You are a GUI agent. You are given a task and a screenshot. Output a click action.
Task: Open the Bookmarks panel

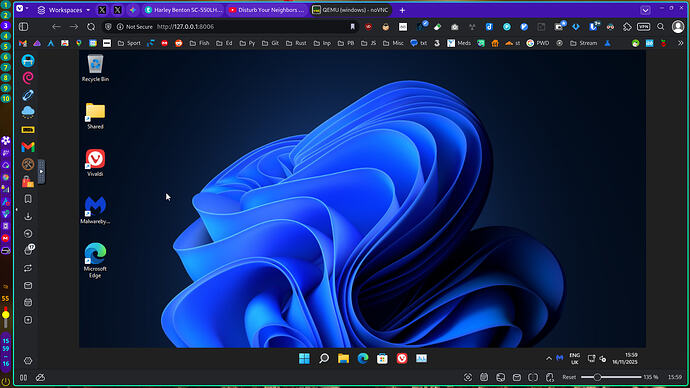(28, 199)
